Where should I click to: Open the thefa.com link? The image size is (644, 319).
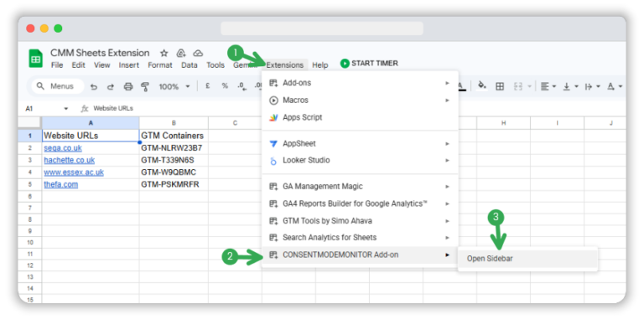(60, 185)
